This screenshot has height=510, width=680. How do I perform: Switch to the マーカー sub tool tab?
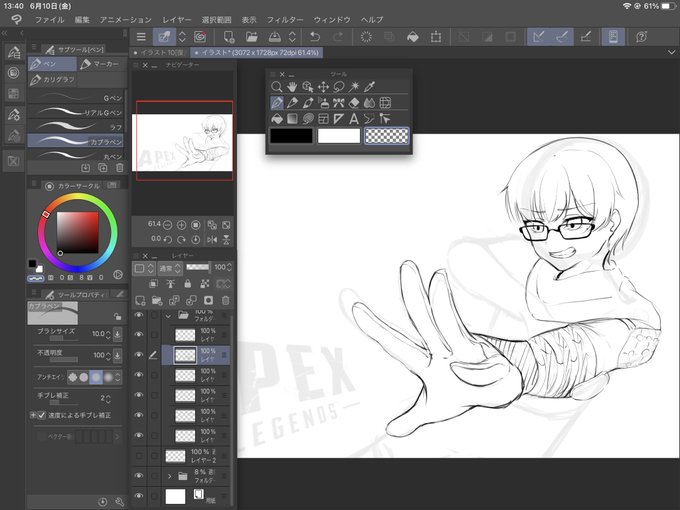[x=101, y=64]
